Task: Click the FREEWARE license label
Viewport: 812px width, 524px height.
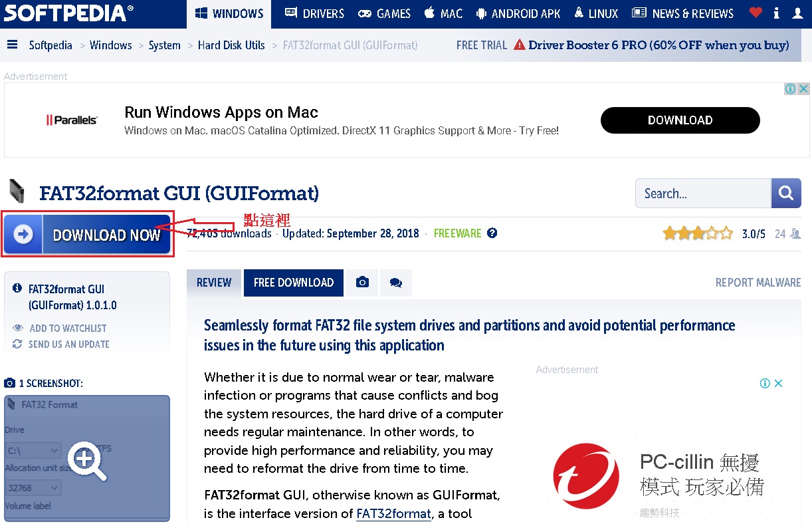Action: click(457, 233)
